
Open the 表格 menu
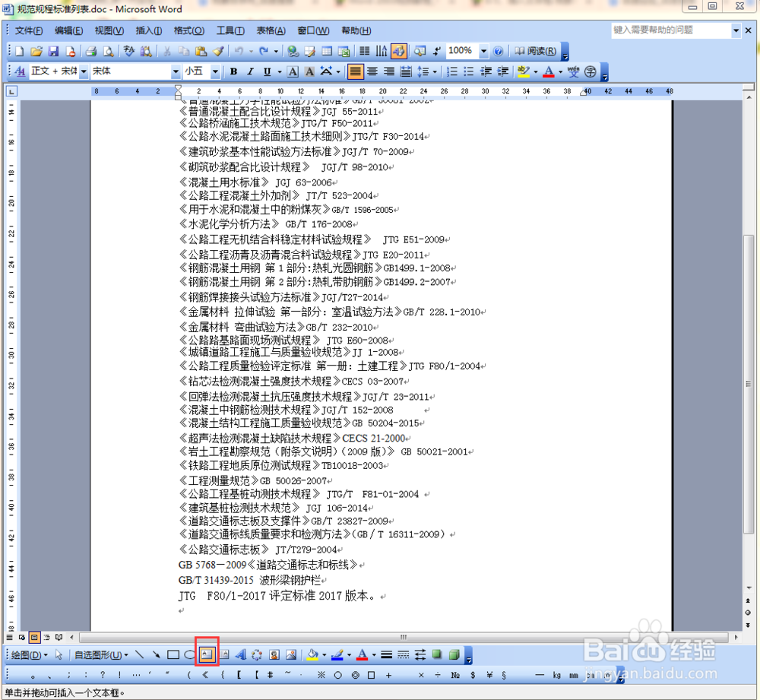tap(271, 30)
